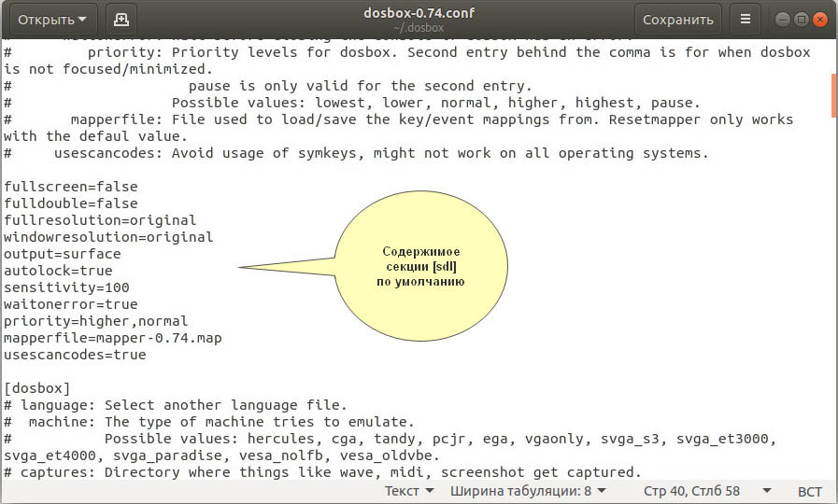Click the new document icon in header
This screenshot has height=504, width=838.
click(121, 20)
